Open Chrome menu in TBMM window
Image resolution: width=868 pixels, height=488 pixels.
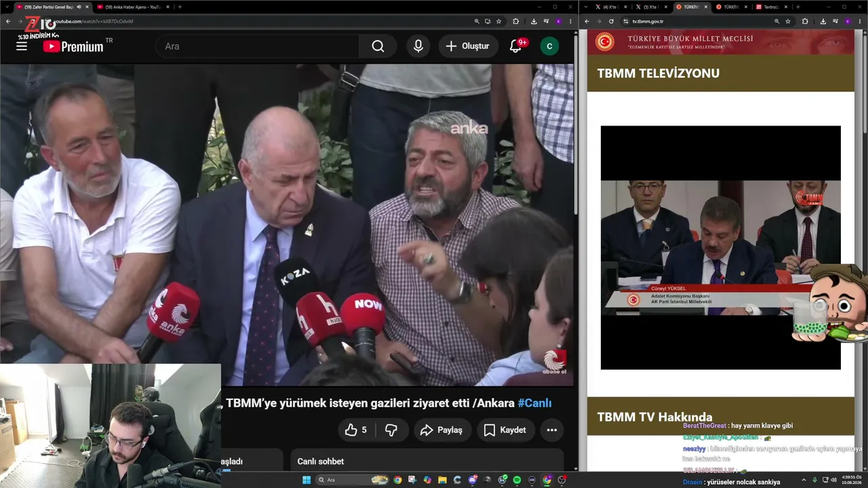coord(859,22)
